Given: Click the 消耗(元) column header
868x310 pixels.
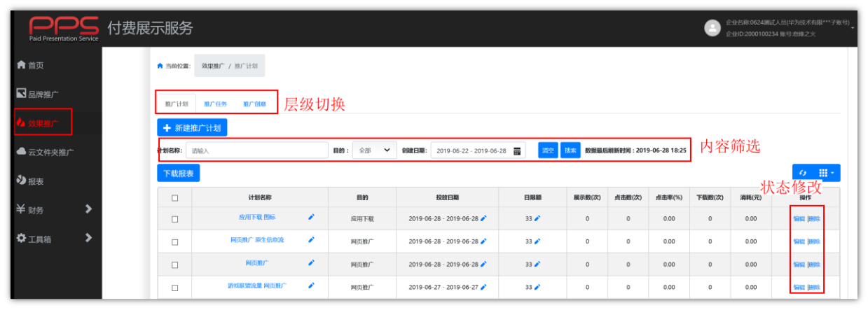Looking at the screenshot, I should click(751, 198).
